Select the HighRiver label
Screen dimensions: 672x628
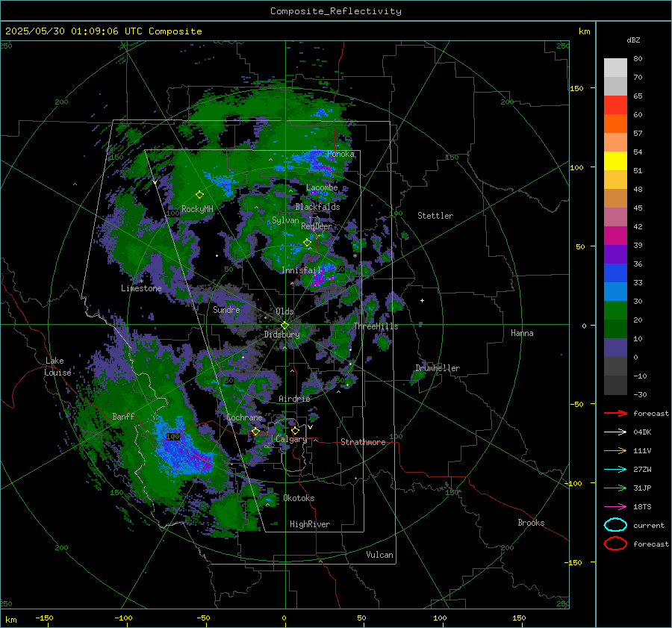(x=310, y=524)
